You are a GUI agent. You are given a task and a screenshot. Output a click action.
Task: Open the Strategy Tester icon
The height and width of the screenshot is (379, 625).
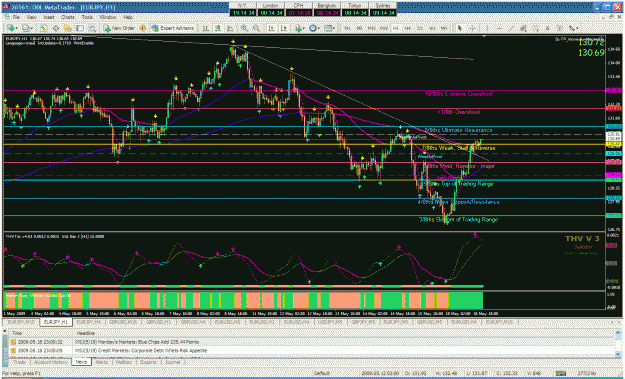[x=92, y=28]
